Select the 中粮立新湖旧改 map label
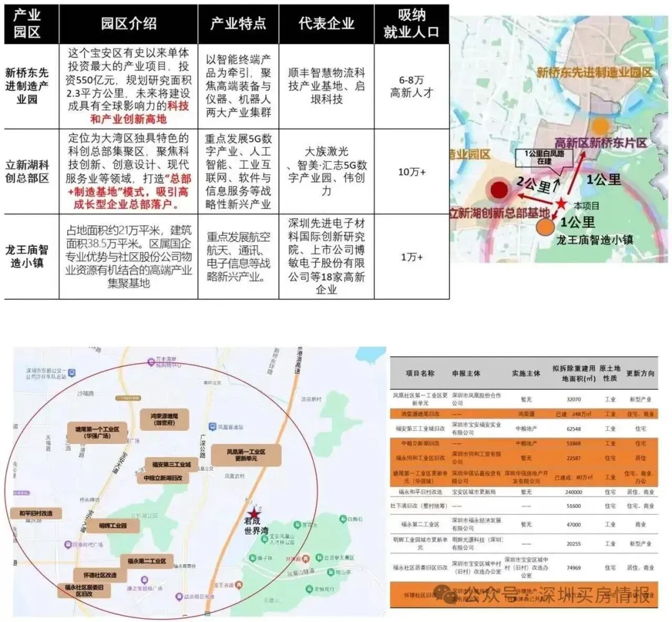This screenshot has width=672, height=622. point(163,478)
